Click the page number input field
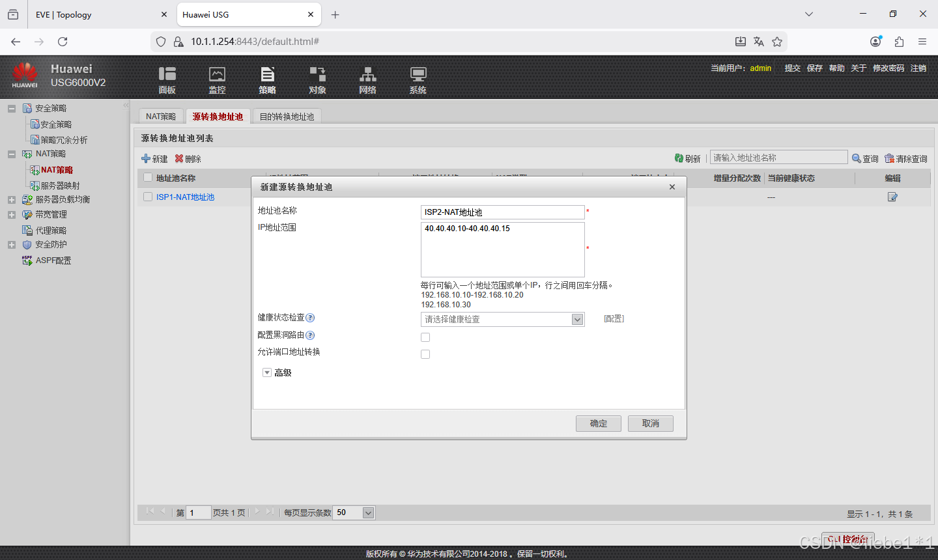This screenshot has width=938, height=560. tap(199, 512)
